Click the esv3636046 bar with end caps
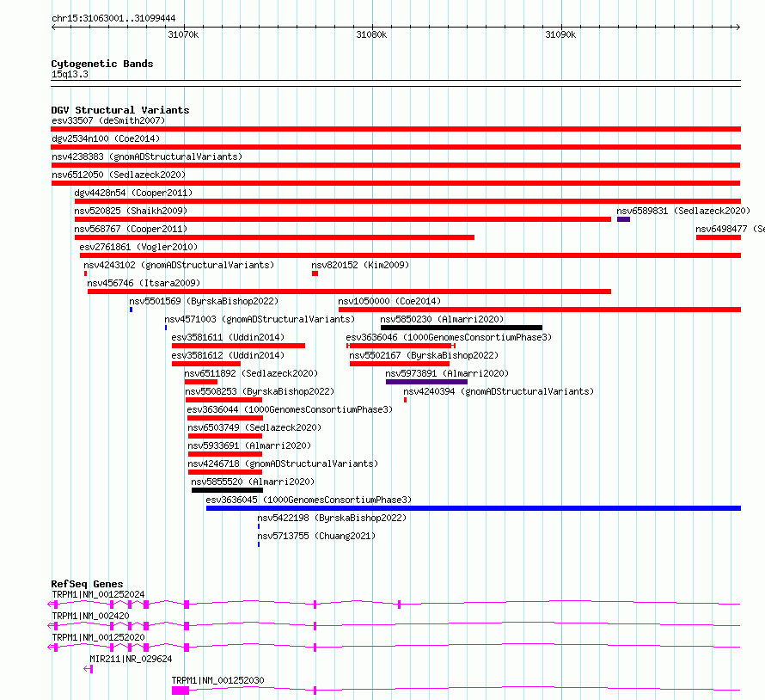Viewport: 765px width, 700px height. coord(401,346)
